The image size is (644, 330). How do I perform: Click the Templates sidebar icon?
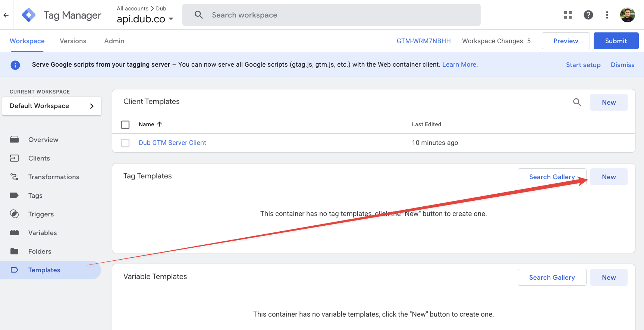click(15, 270)
